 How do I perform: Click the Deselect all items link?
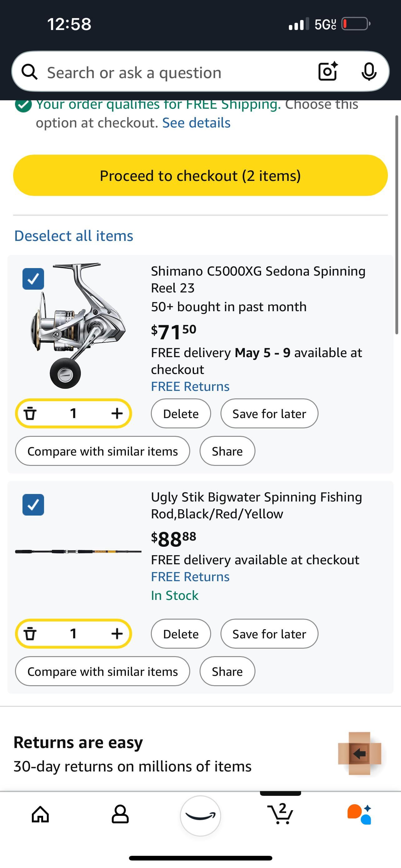74,236
